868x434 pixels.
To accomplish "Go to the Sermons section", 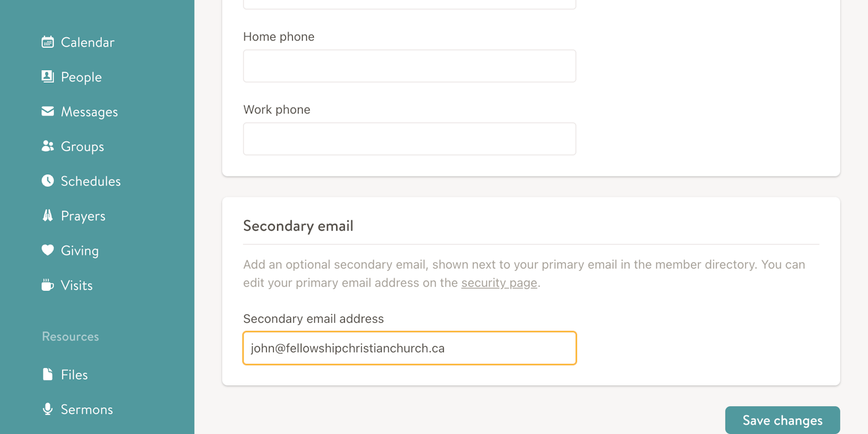I will pyautogui.click(x=86, y=409).
